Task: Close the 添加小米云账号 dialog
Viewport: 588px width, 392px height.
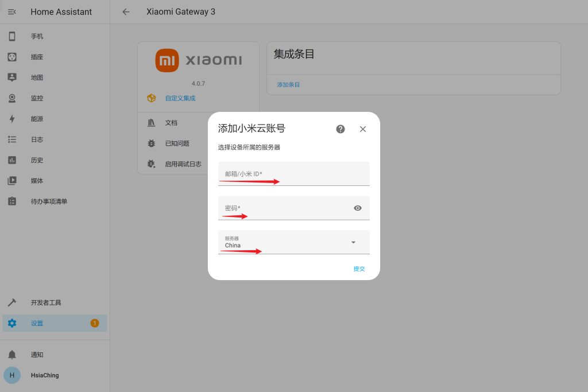Action: click(x=363, y=129)
